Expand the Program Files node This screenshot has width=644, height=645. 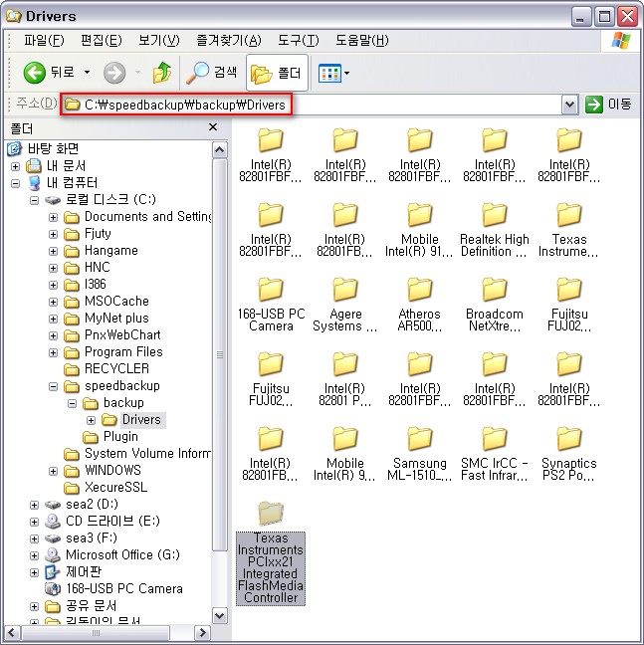(x=53, y=352)
